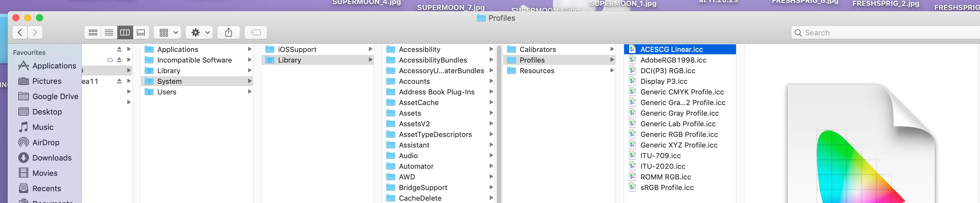Select Library folder under root column
The width and height of the screenshot is (980, 203).
pyautogui.click(x=197, y=71)
